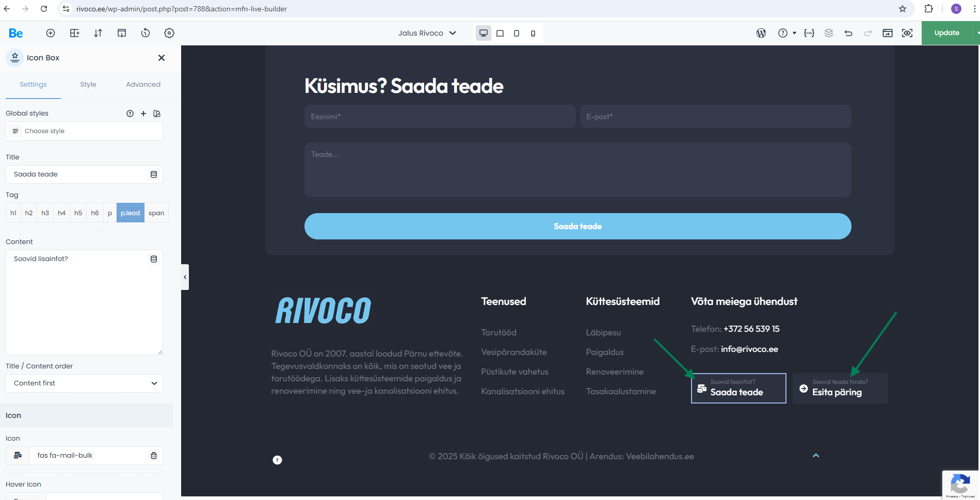
Task: Open the revisions history icon
Action: (146, 33)
